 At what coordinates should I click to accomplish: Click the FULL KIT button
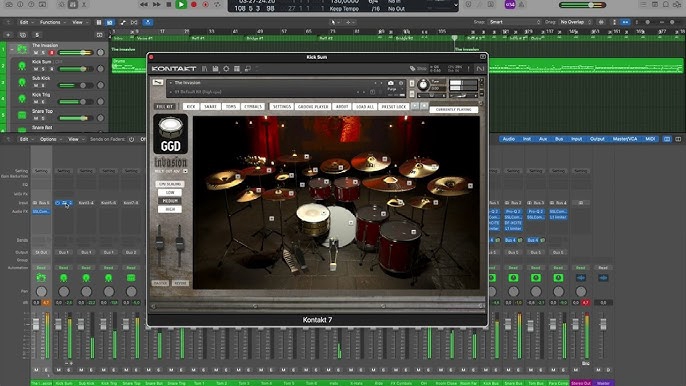[164, 106]
